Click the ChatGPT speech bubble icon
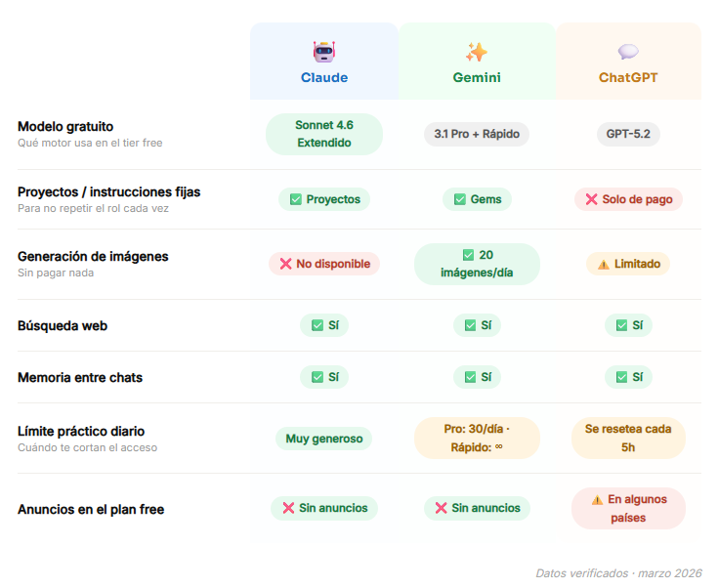718x588 pixels. pyautogui.click(x=628, y=52)
